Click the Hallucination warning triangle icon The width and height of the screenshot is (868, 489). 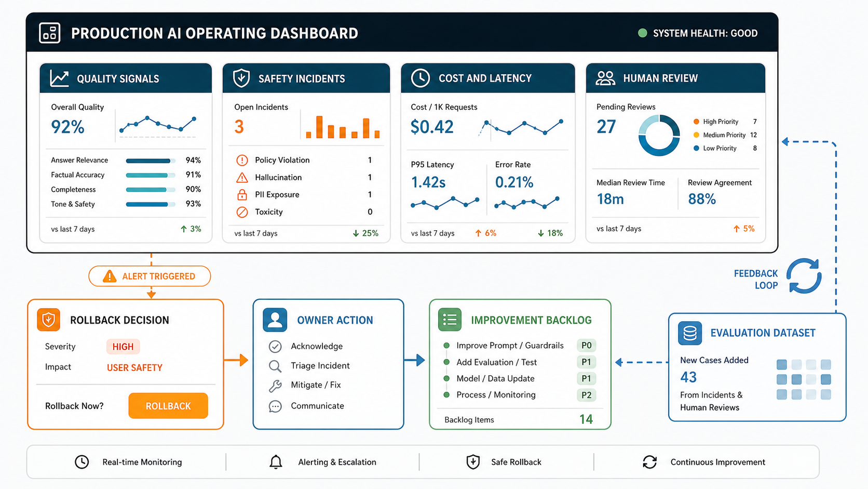242,177
